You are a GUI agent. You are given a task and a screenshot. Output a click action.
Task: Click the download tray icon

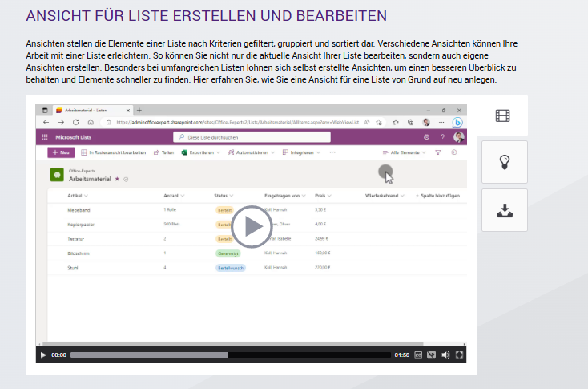[505, 210]
